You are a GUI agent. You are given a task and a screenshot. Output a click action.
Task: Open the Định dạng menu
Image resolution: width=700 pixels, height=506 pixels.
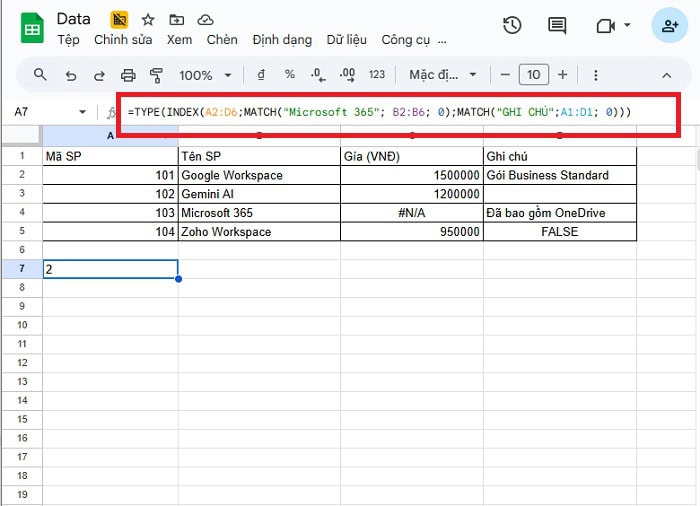coord(282,40)
